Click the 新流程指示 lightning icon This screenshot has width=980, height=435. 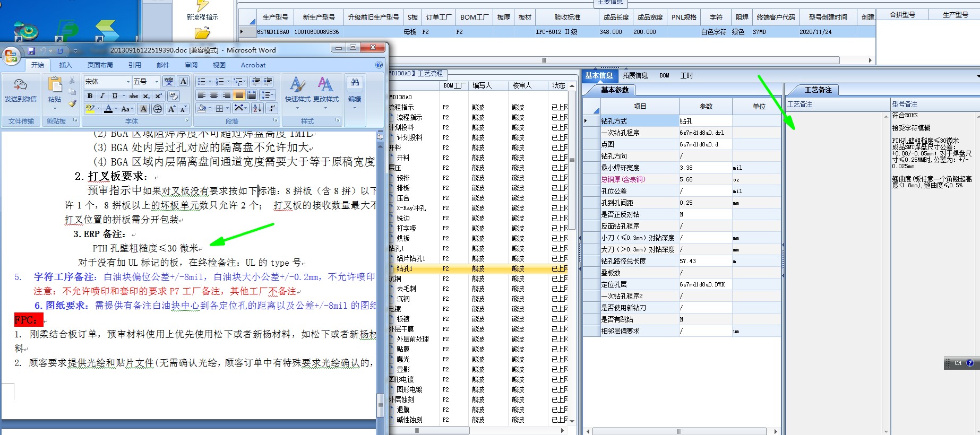coord(202,6)
